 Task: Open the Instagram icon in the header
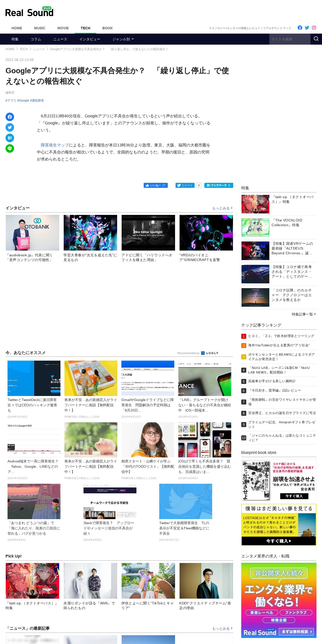click(314, 28)
